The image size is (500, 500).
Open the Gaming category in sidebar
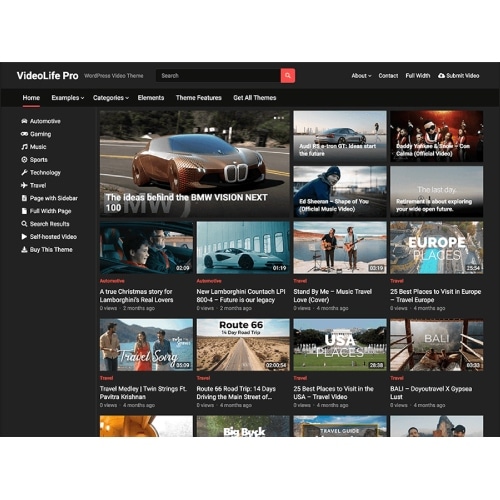pos(41,134)
